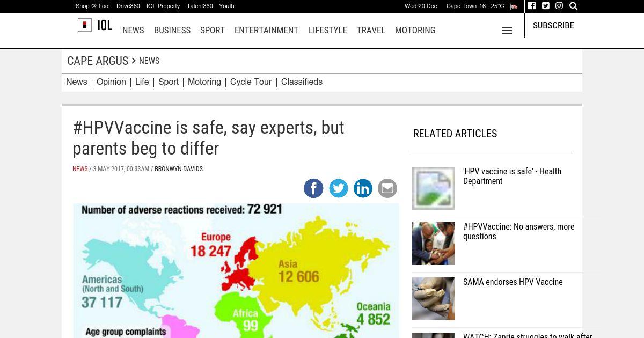Open IOL Facebook page icon in top bar
Viewport: 644px width, 338px height.
point(532,6)
